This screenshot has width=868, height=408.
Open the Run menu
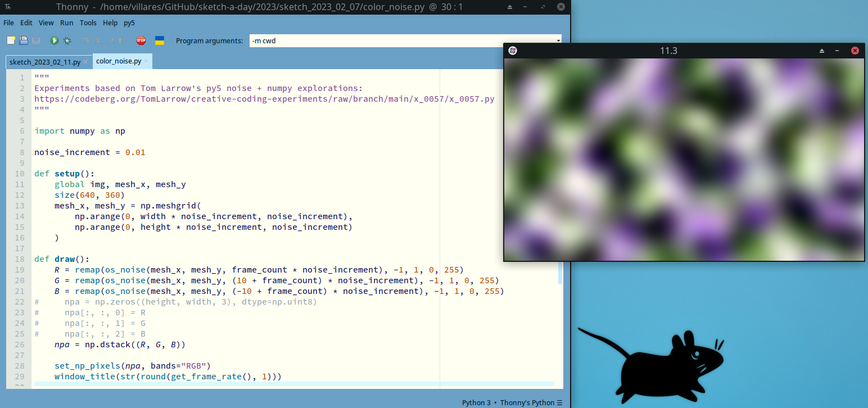point(67,23)
